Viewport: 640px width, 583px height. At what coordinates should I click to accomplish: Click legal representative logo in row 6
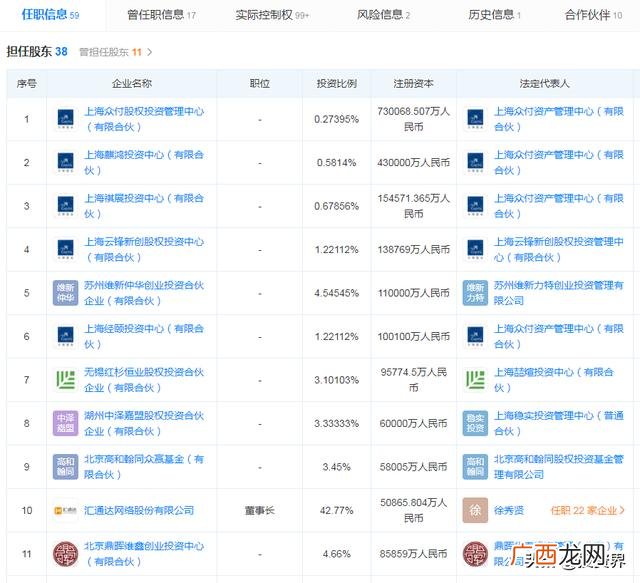click(x=475, y=336)
